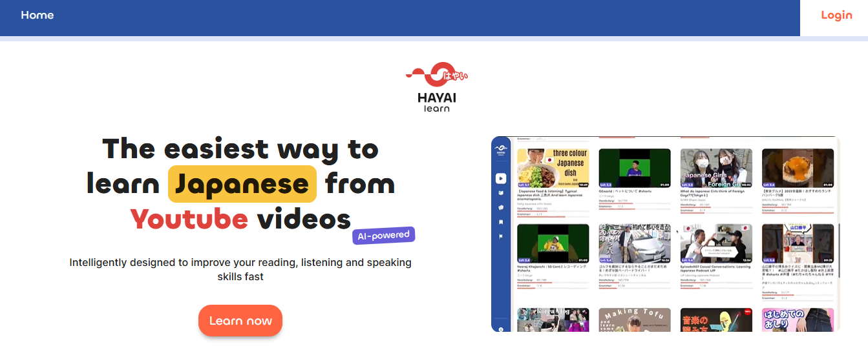Click the play icon in preview sidebar
The width and height of the screenshot is (868, 357).
coord(501,178)
